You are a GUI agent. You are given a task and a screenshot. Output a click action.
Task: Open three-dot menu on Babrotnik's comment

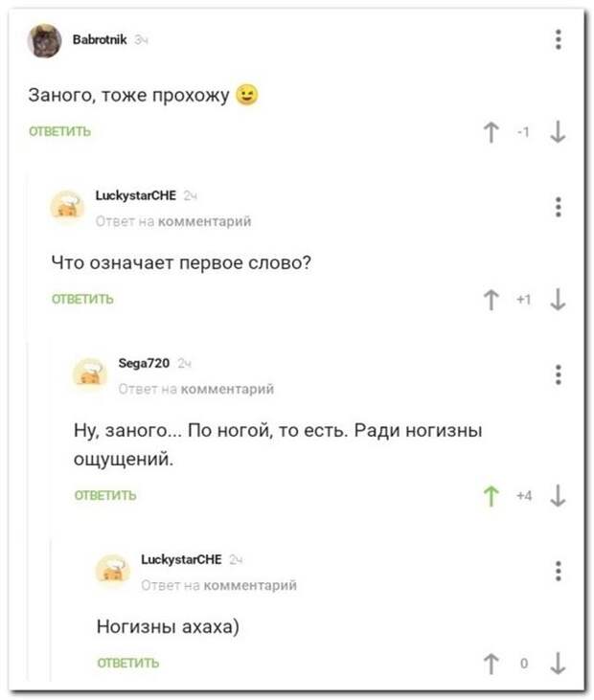pos(559,40)
